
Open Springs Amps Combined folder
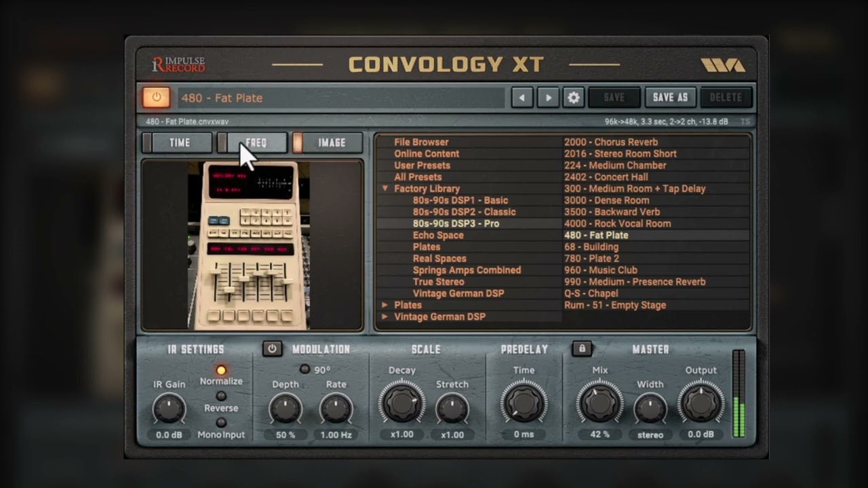coord(467,270)
